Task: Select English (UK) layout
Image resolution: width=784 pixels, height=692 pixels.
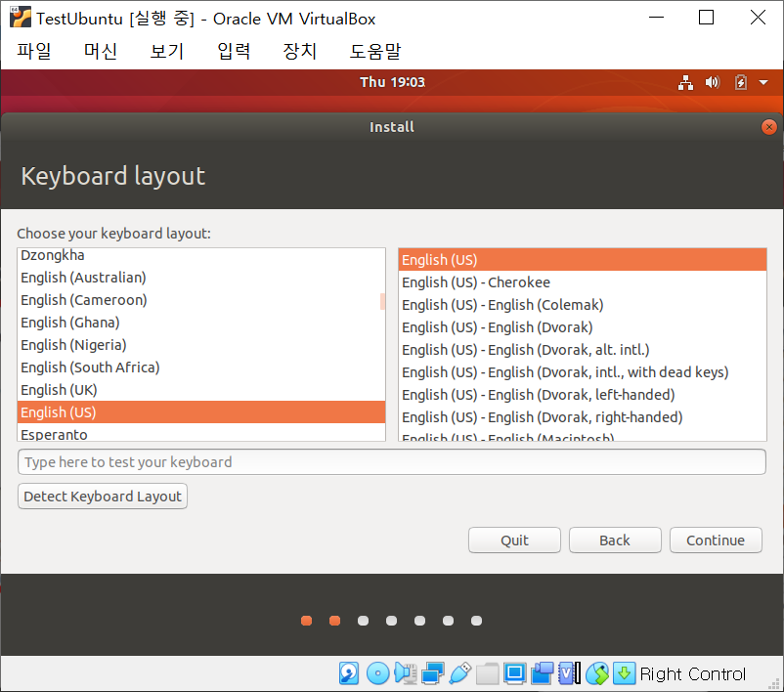Action: tap(201, 390)
